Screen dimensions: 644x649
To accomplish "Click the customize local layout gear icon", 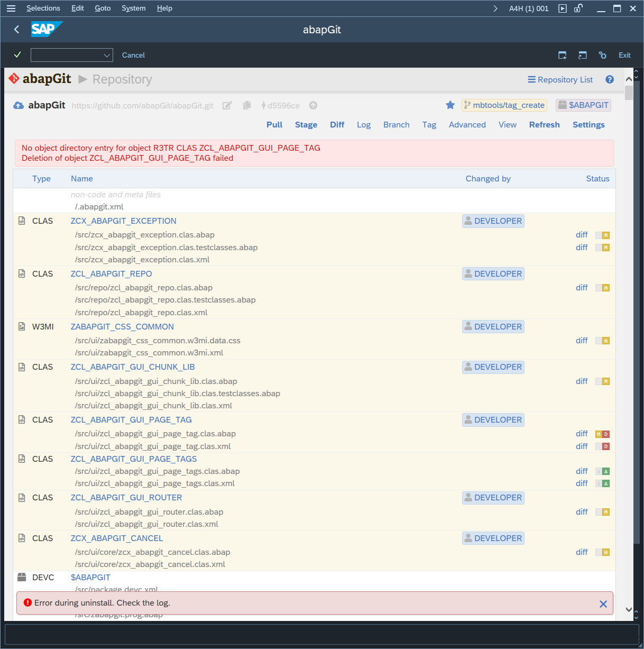I will (x=602, y=55).
